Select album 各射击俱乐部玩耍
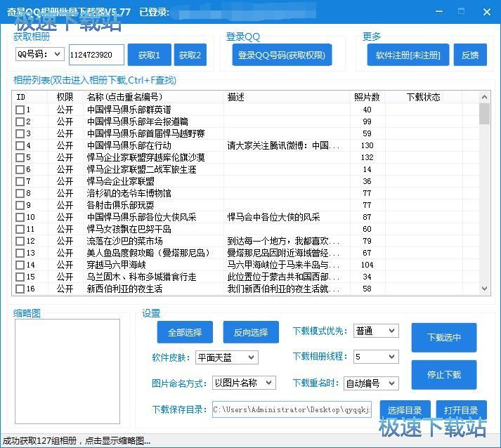The image size is (501, 448). [x=121, y=205]
